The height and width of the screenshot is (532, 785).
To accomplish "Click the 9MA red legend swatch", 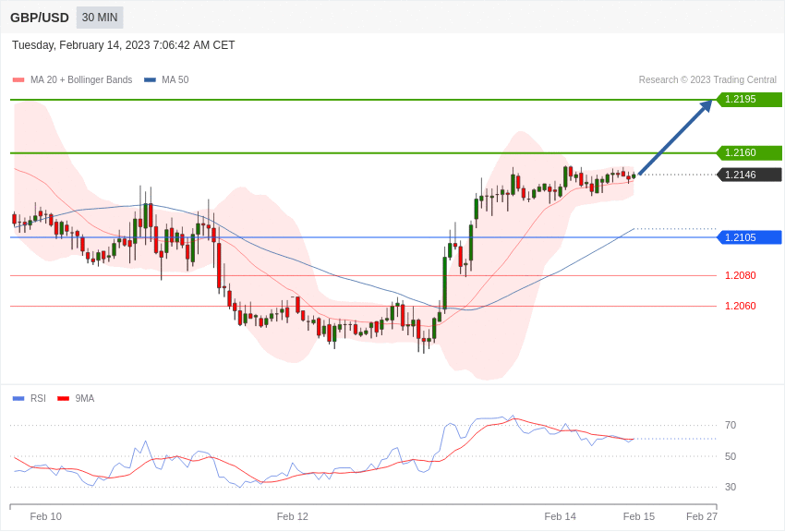I will [x=63, y=398].
